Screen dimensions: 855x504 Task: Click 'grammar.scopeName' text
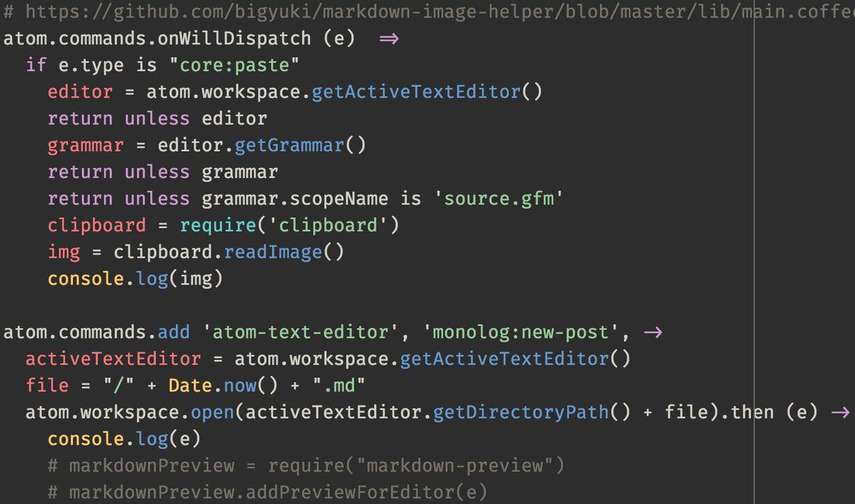click(296, 199)
